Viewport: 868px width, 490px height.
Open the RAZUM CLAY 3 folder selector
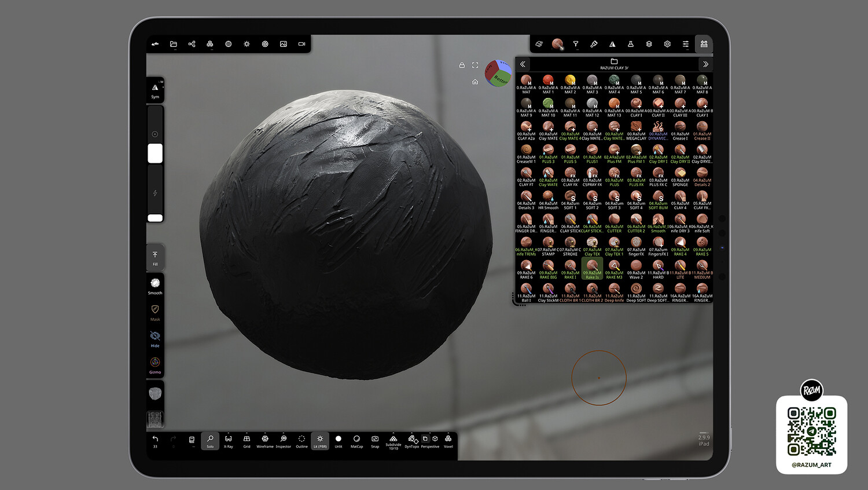[x=614, y=64]
